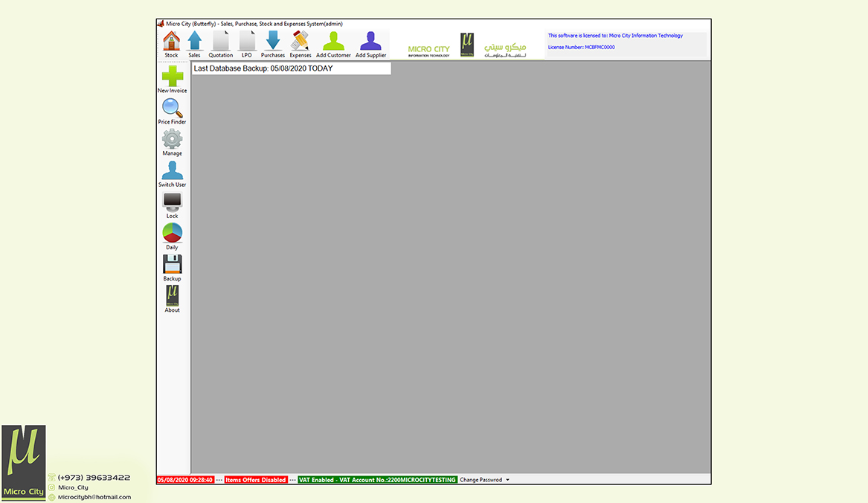
Task: Open the Price Finder magnifier
Action: point(172,111)
